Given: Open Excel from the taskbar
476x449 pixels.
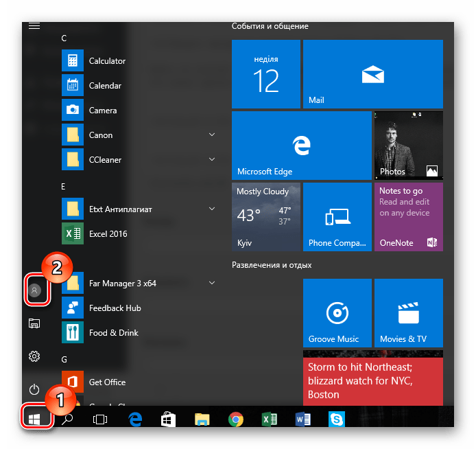Looking at the screenshot, I should (270, 419).
